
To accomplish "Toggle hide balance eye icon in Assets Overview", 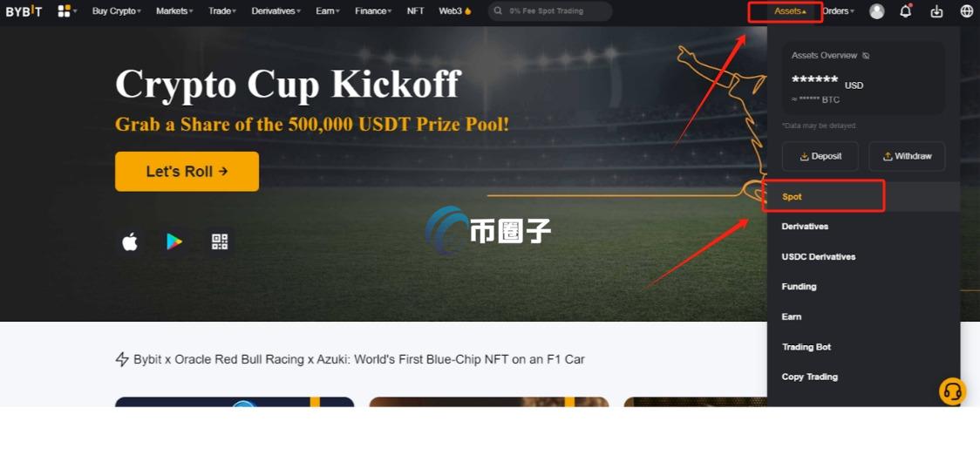I will (x=866, y=56).
